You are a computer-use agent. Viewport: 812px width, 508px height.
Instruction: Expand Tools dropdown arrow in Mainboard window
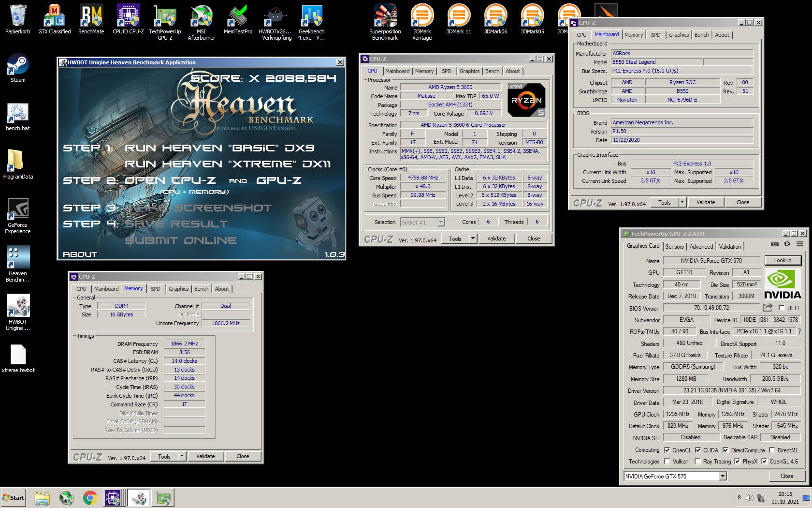point(682,202)
